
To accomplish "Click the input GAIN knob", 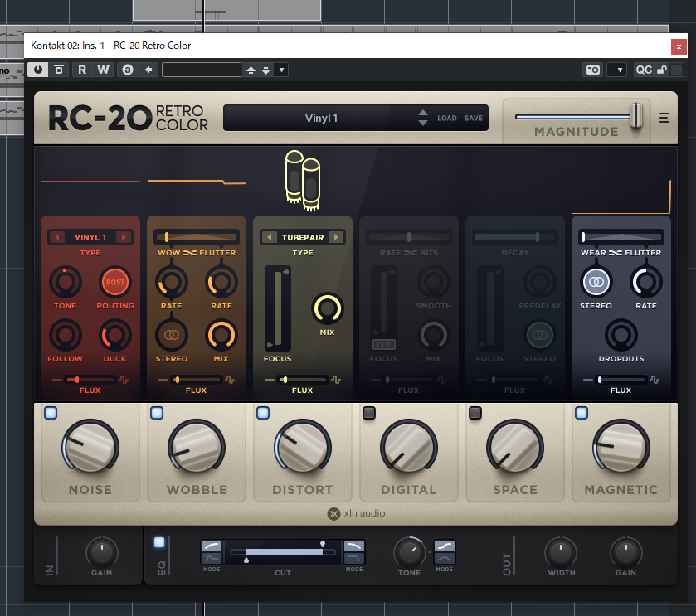I will (102, 553).
